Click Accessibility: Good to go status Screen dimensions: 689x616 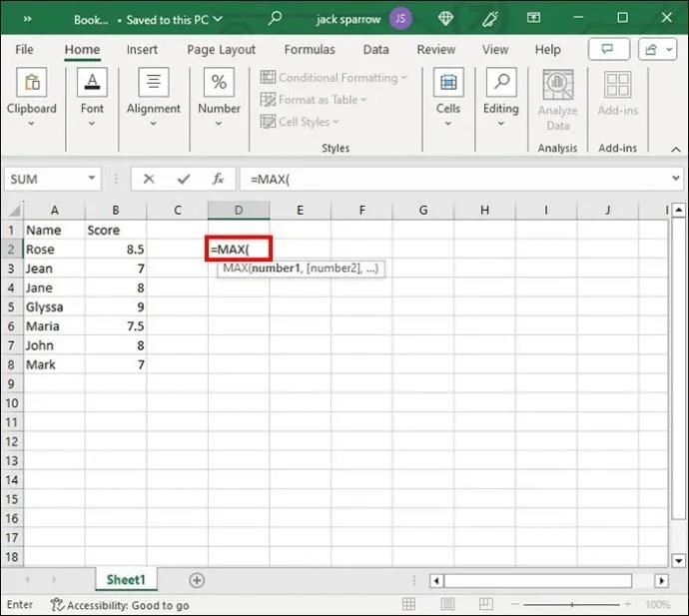point(119,605)
